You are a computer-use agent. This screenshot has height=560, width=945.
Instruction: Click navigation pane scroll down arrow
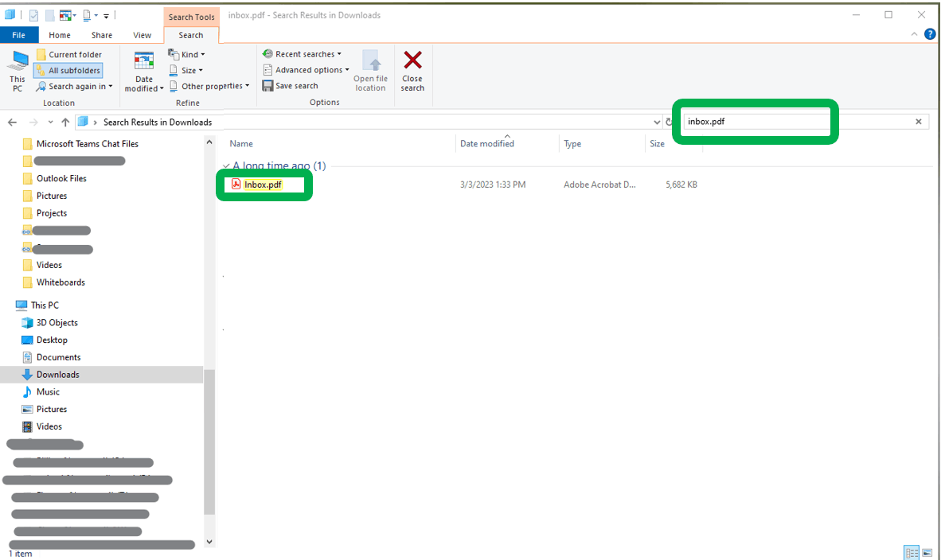click(x=209, y=542)
